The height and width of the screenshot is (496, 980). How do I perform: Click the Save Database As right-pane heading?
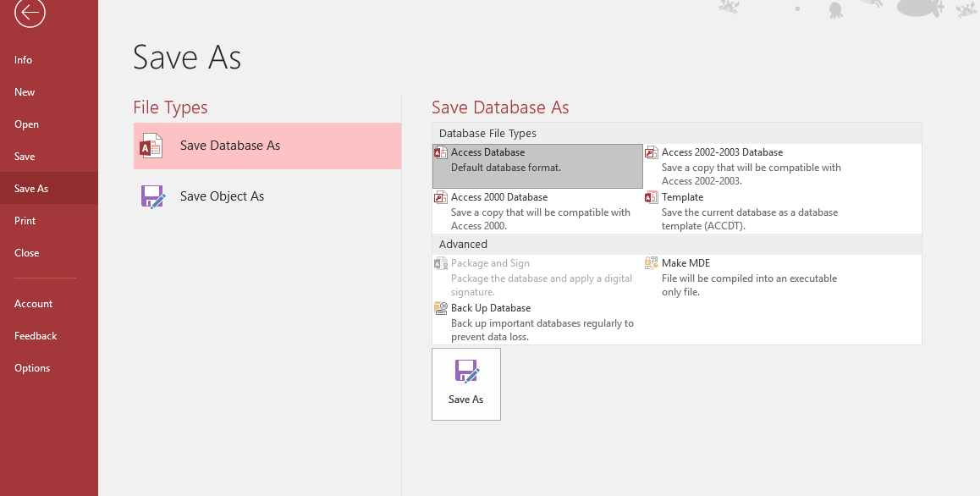click(x=500, y=107)
